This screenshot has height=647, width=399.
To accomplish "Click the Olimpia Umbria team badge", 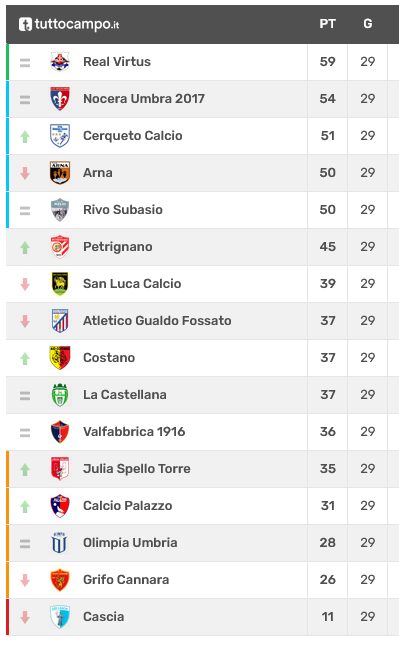I will 60,543.
